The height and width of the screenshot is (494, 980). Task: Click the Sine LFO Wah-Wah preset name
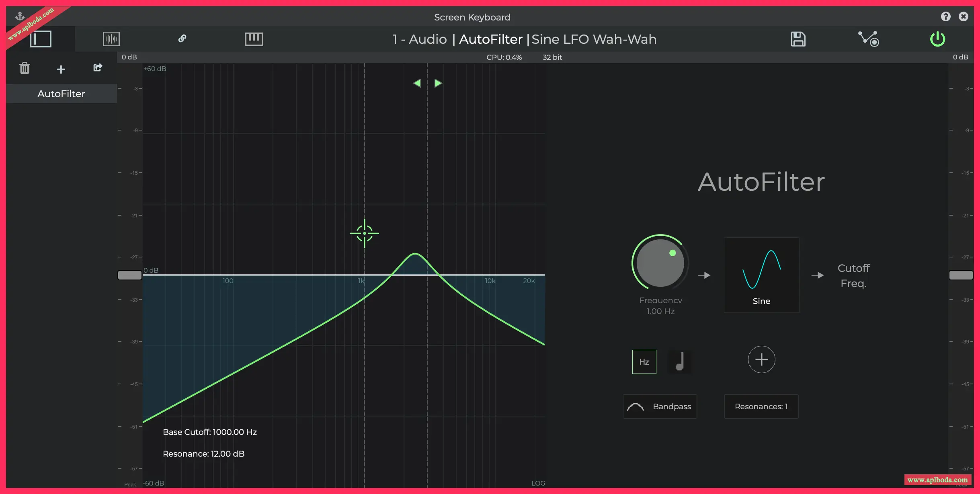tap(594, 39)
